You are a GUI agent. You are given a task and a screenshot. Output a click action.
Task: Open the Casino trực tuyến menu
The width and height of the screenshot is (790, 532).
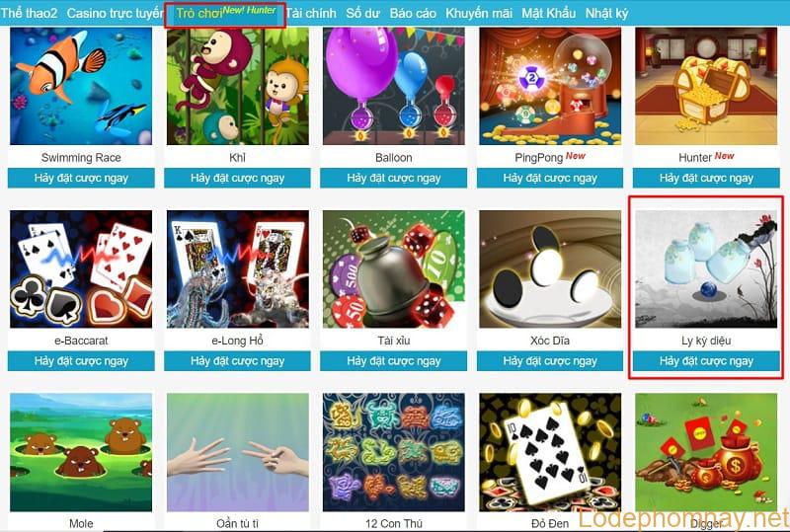click(x=115, y=13)
